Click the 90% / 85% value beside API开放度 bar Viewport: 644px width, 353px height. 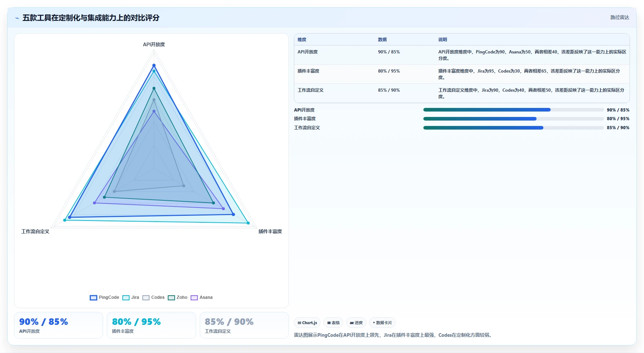618,110
